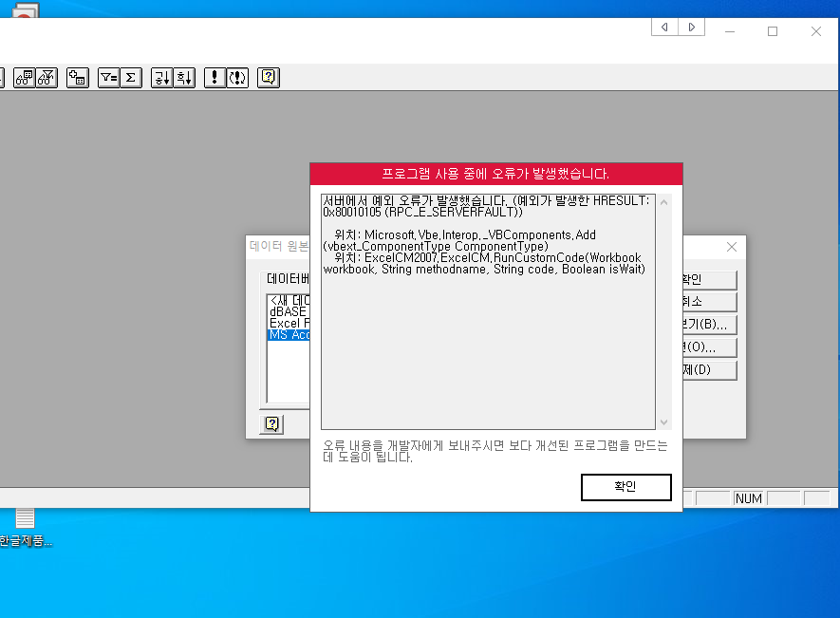Click the help icon in data source dialog
Image resolution: width=840 pixels, height=618 pixels.
tap(271, 423)
